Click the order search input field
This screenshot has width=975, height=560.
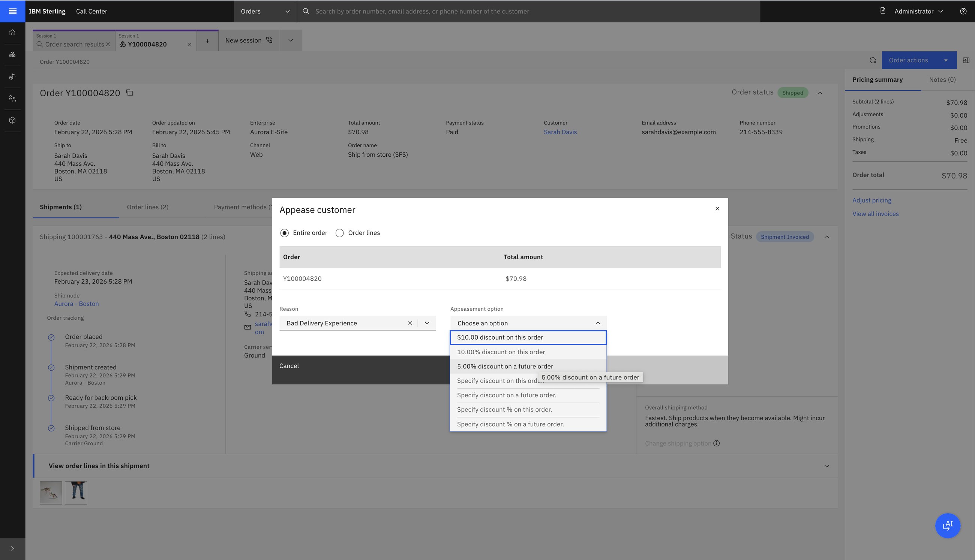coord(528,11)
